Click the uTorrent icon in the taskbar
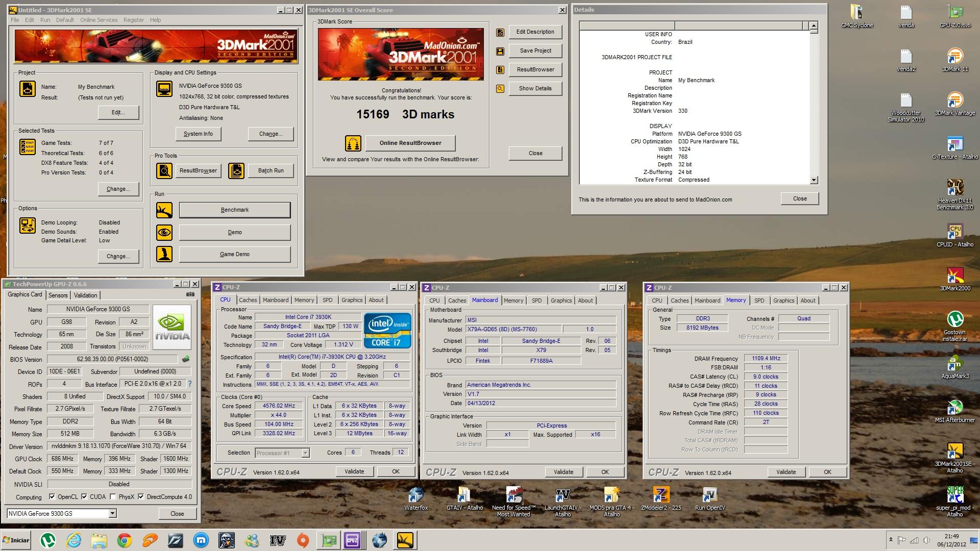Image resolution: width=980 pixels, height=551 pixels. [x=48, y=540]
